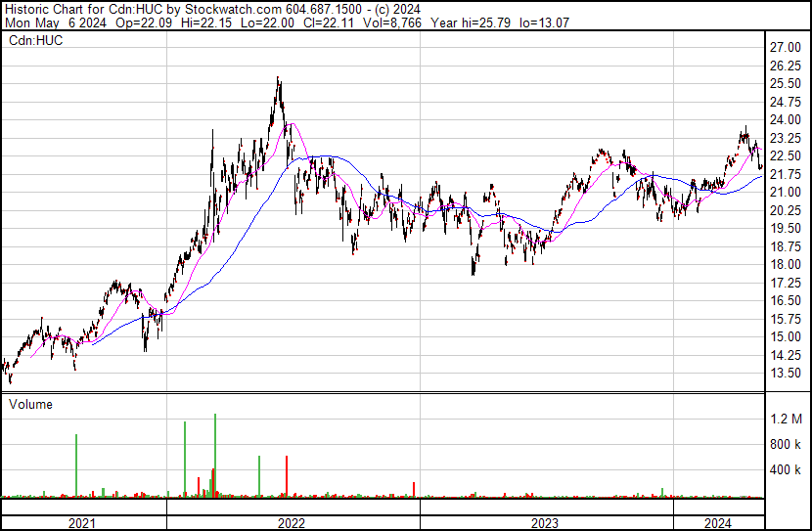
Task: Click the Op=22.09 opening value
Action: click(144, 22)
